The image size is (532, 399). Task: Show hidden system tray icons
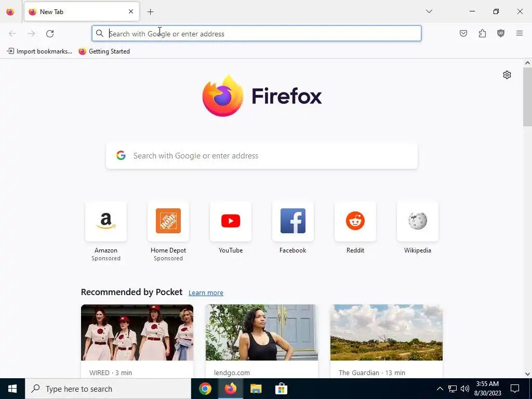(x=440, y=389)
